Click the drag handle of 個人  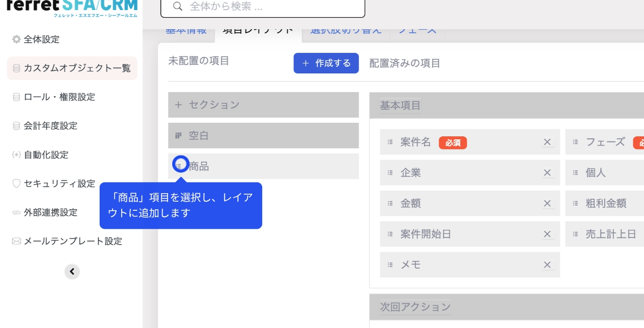576,173
